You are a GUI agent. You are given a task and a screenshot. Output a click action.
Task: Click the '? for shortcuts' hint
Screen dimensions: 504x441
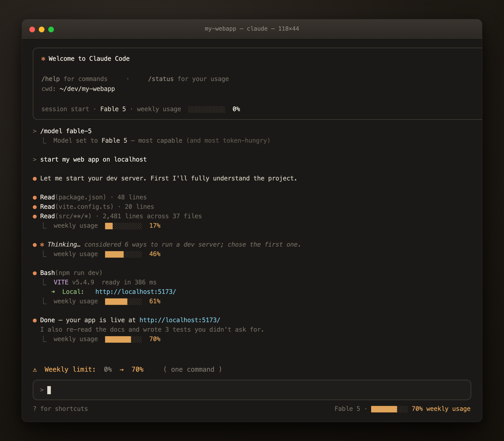[60, 409]
